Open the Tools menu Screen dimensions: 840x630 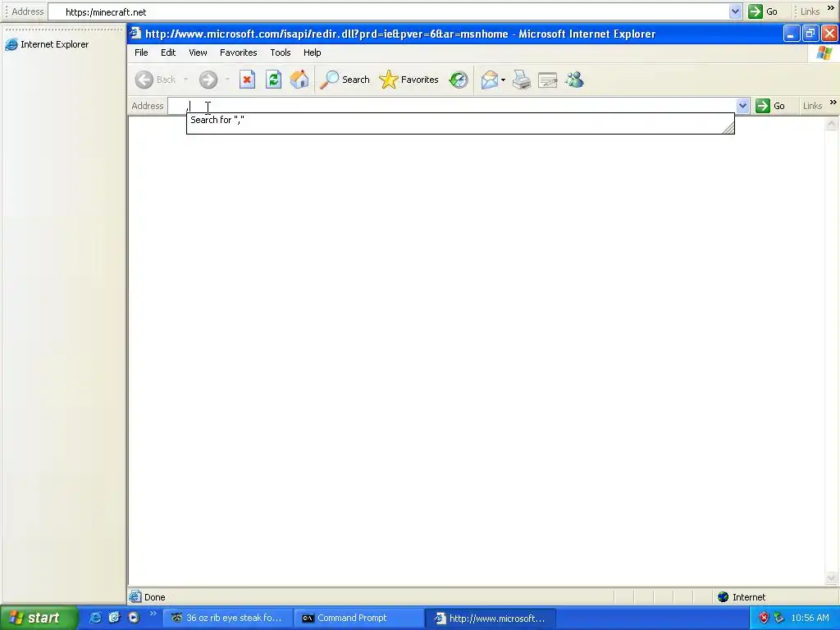point(281,52)
